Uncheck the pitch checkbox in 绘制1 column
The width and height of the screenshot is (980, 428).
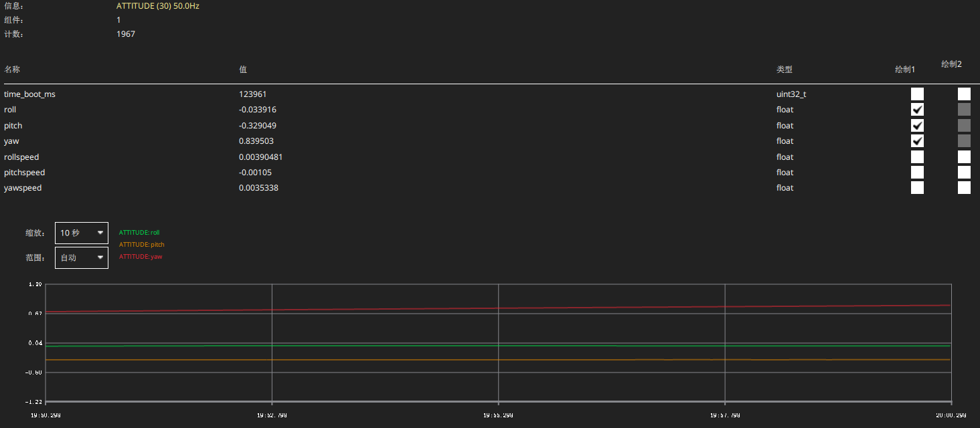click(x=917, y=125)
